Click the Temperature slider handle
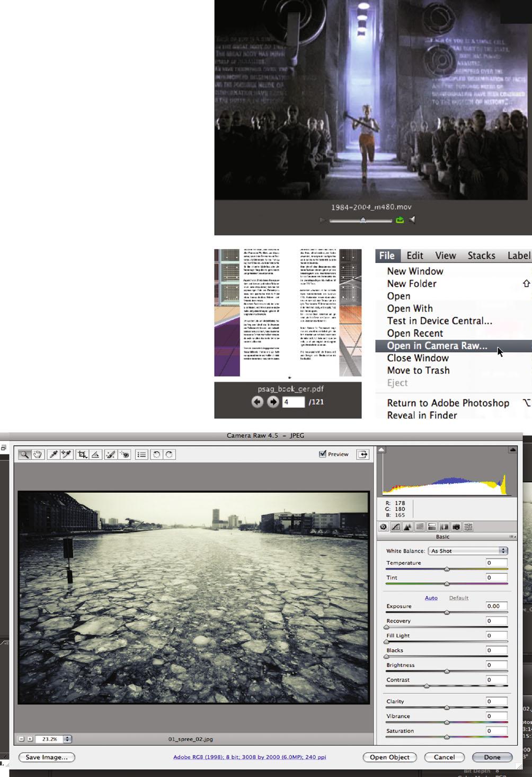532x777 pixels. pos(447,569)
